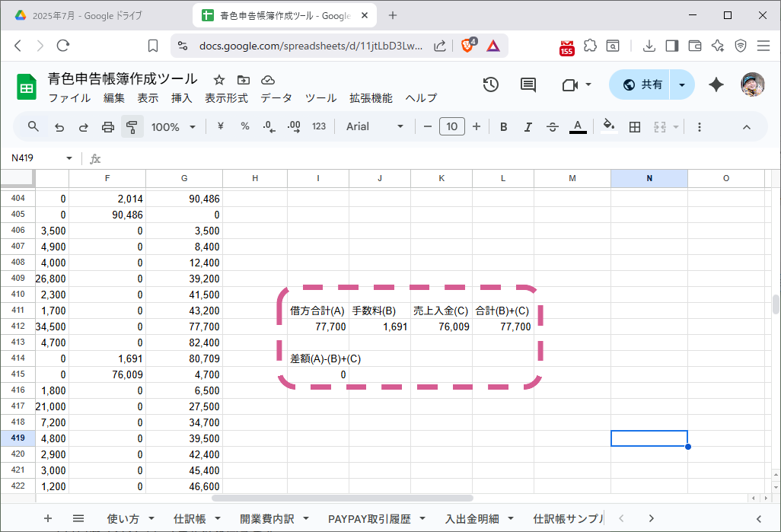Toggle italic formatting

(x=528, y=127)
